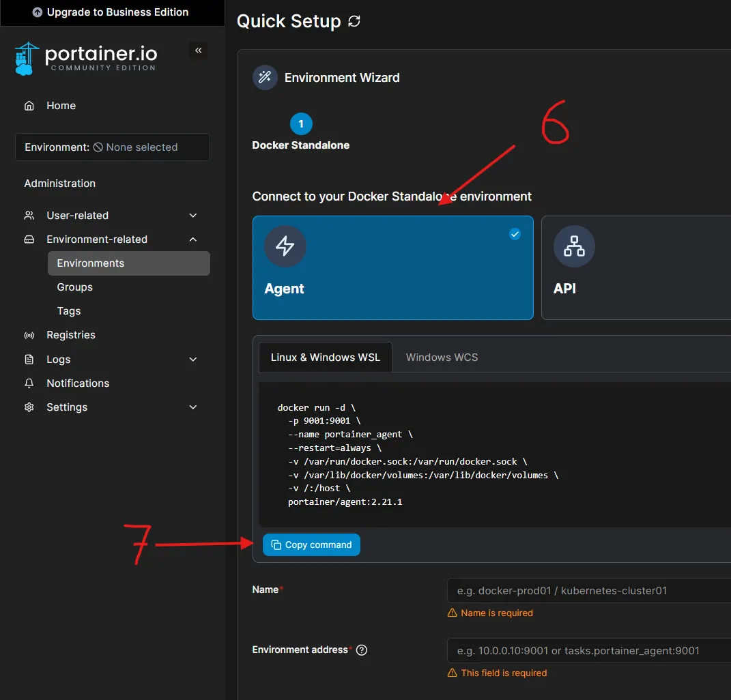
Task: Click the Name input field
Action: pyautogui.click(x=588, y=591)
